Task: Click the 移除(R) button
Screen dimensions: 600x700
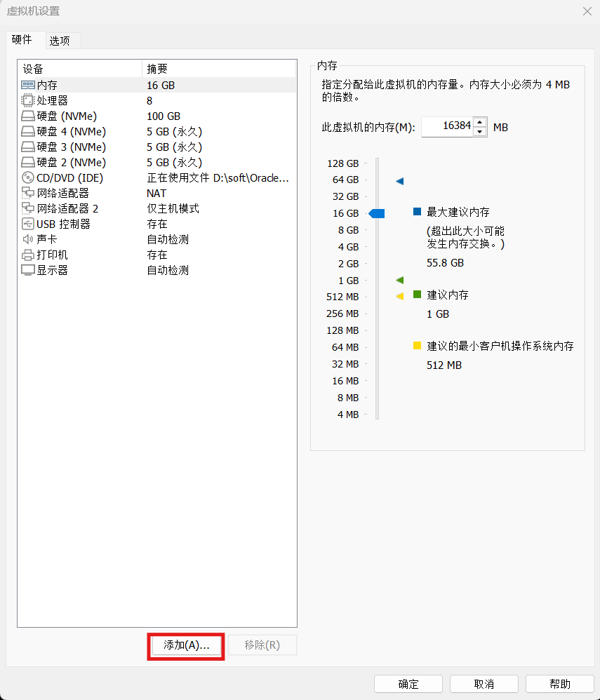Action: coord(262,645)
